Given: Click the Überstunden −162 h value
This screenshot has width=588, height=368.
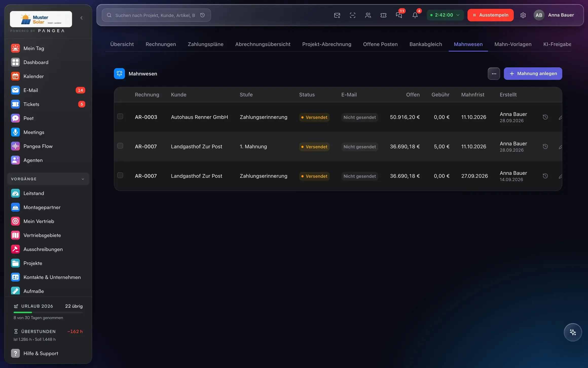Looking at the screenshot, I should pos(75,331).
